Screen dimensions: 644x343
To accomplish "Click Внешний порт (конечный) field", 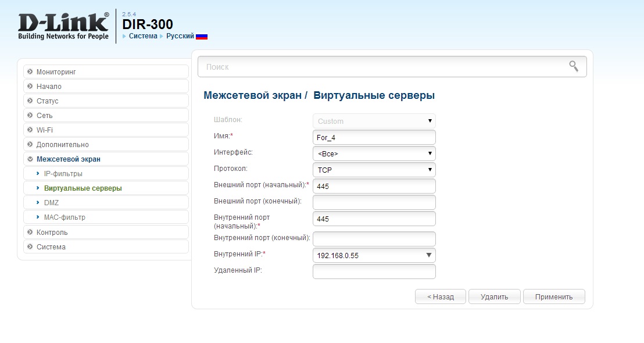I will (x=374, y=202).
